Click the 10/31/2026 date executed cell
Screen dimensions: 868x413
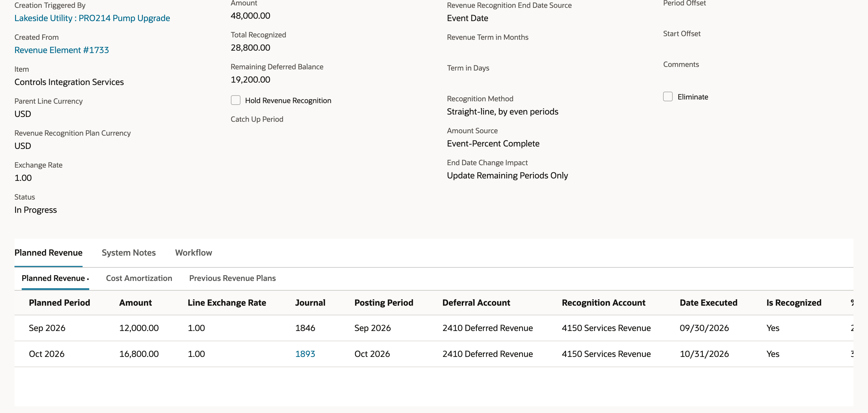point(704,354)
